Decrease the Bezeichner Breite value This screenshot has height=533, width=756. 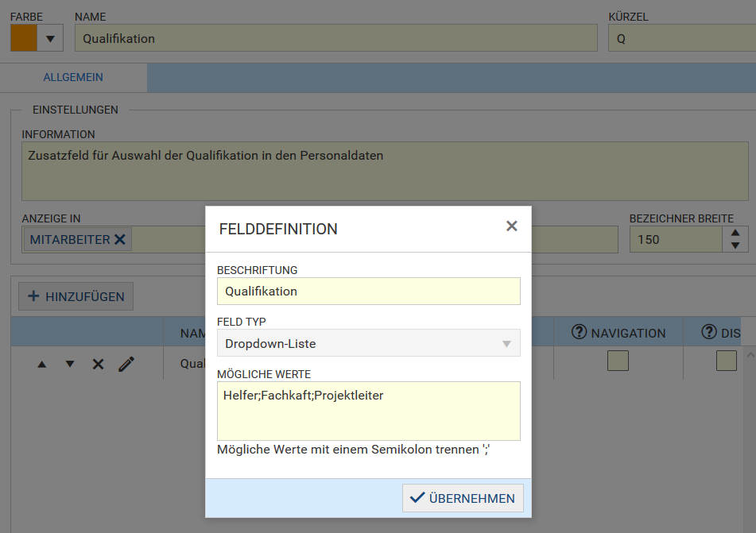pos(735,245)
